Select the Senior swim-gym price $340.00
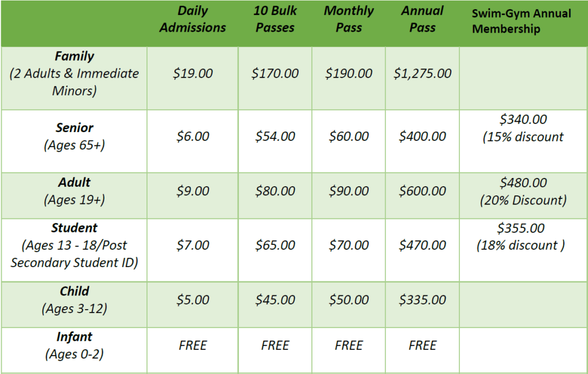The height and width of the screenshot is (374, 588). (523, 120)
